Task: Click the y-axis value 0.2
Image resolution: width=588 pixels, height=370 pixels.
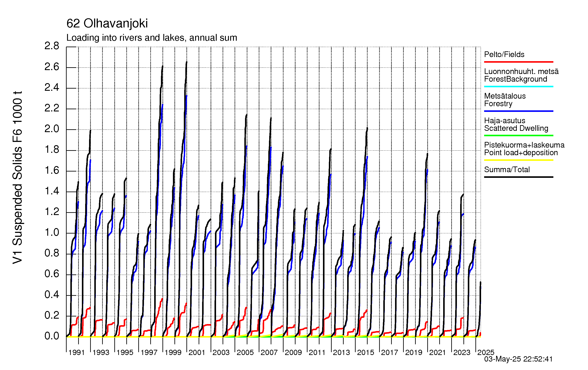Action: tap(52, 315)
